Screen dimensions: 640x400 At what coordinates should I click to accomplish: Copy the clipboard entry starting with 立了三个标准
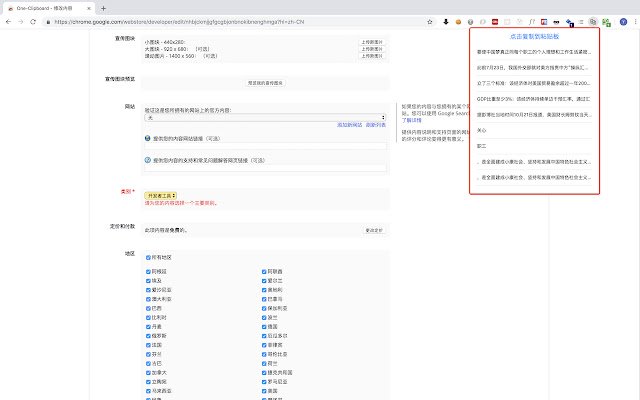(534, 83)
